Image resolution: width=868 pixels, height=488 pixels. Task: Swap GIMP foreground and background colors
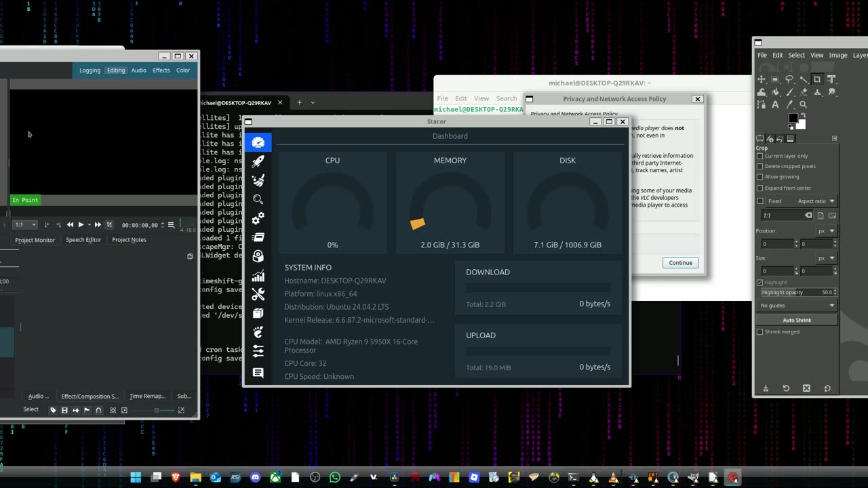pyautogui.click(x=804, y=115)
